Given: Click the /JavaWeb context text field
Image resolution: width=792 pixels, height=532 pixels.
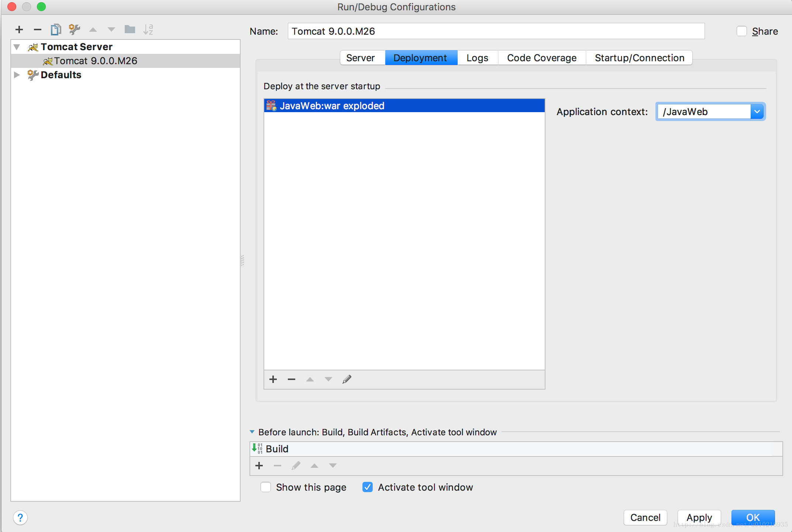Looking at the screenshot, I should point(704,111).
